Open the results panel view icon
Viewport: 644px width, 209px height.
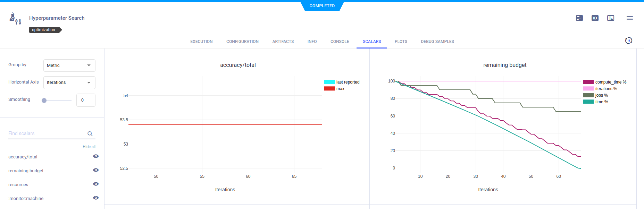pos(610,18)
